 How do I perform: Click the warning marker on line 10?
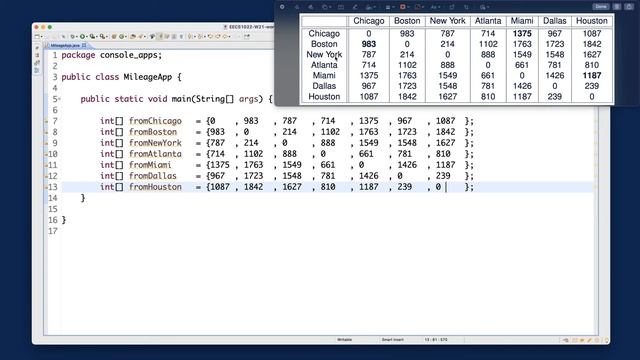46,154
